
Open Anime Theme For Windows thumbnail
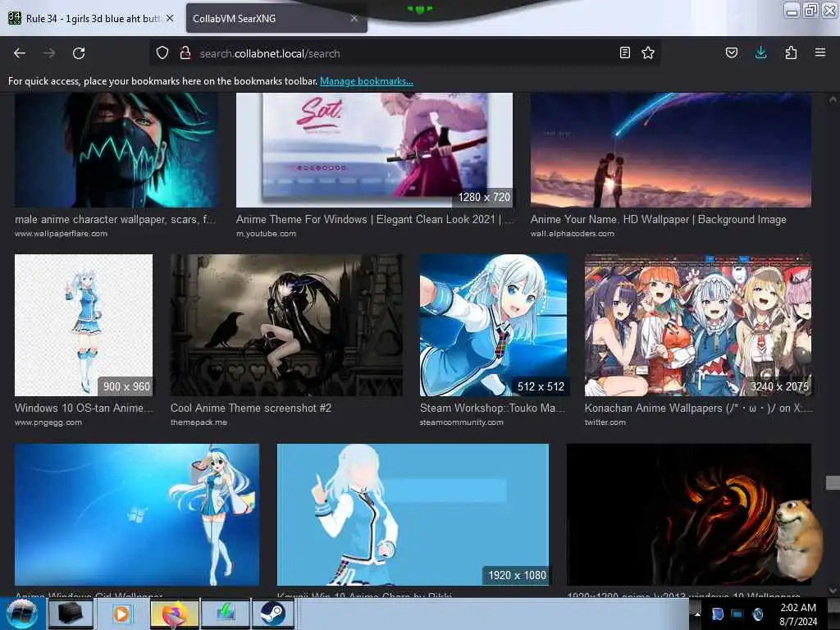point(374,150)
